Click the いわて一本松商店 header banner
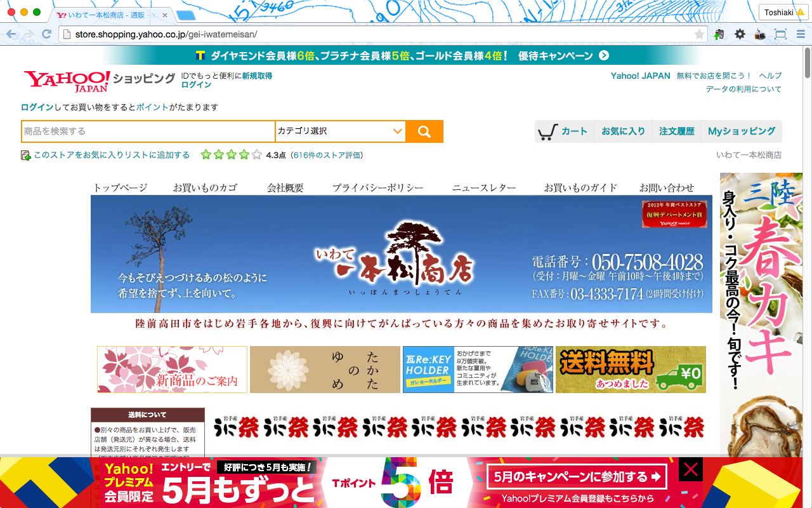 tap(402, 254)
